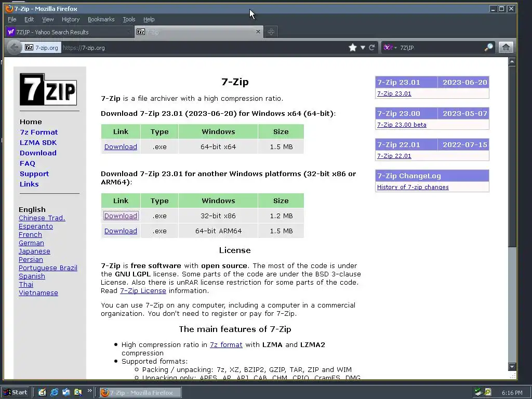Download the 64-bit x64 installer
This screenshot has height=399, width=532.
(121, 147)
